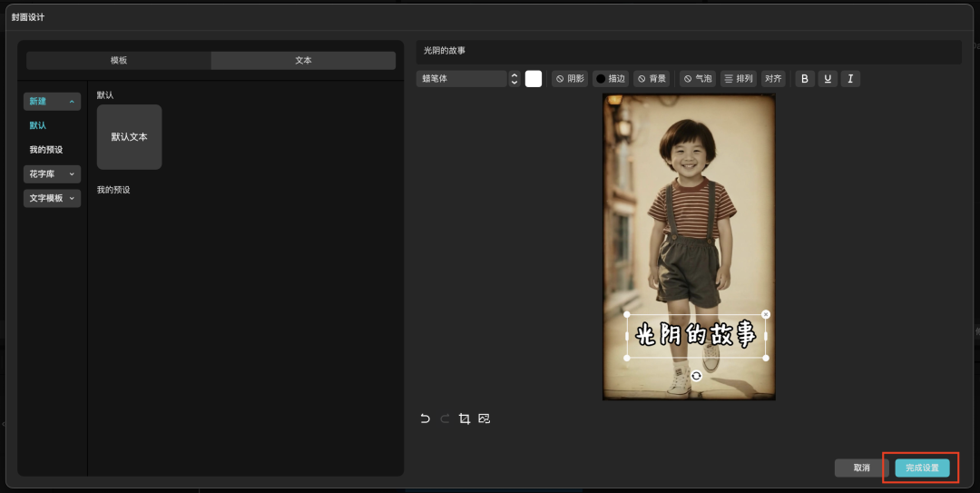
Task: Expand the 文字模板 section
Action: 52,198
